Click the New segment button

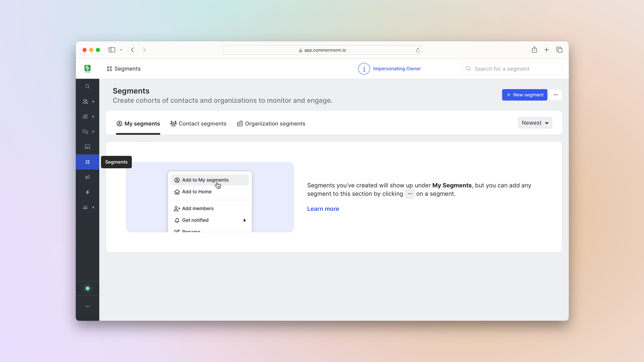point(525,95)
